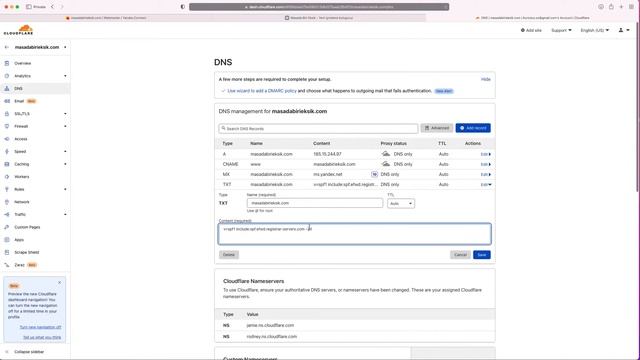Click Add site in the header
Image resolution: width=640 pixels, height=360 pixels.
pyautogui.click(x=531, y=30)
